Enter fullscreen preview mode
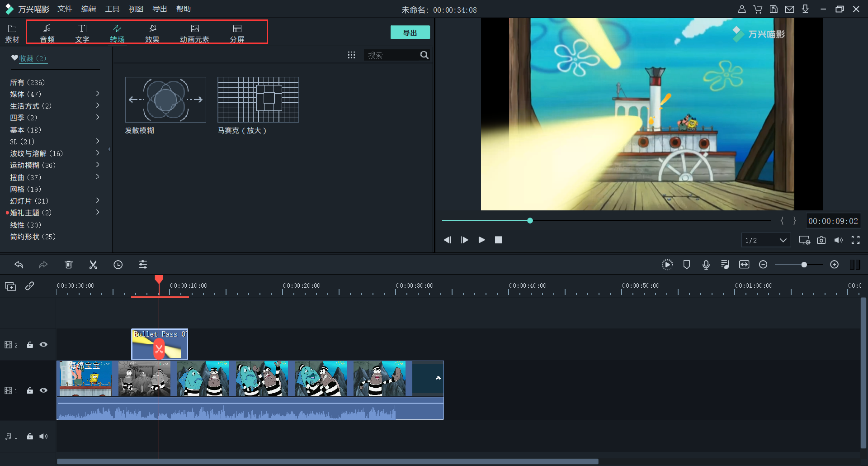This screenshot has height=466, width=868. coord(855,240)
